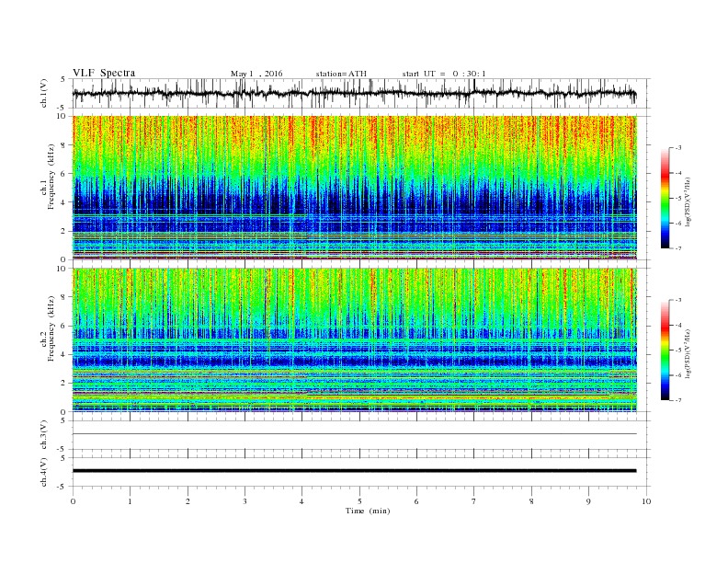Click the 'station=ATH' label

[341, 74]
